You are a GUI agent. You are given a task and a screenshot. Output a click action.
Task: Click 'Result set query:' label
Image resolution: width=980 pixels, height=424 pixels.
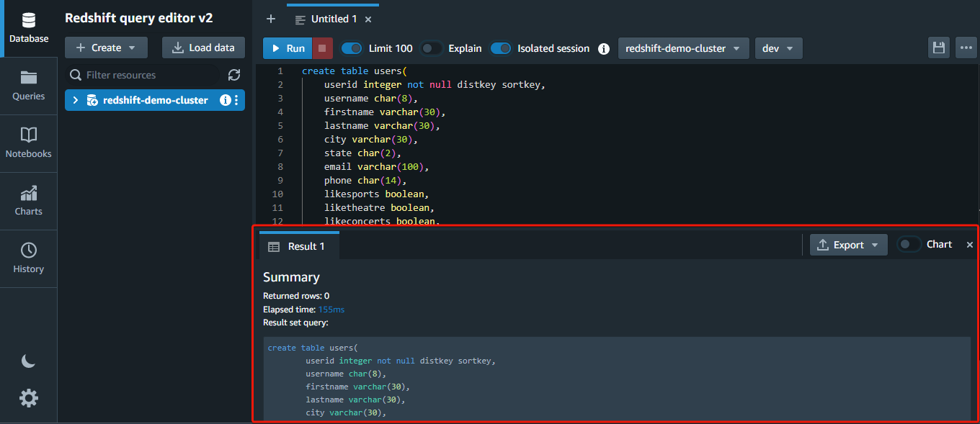(295, 322)
